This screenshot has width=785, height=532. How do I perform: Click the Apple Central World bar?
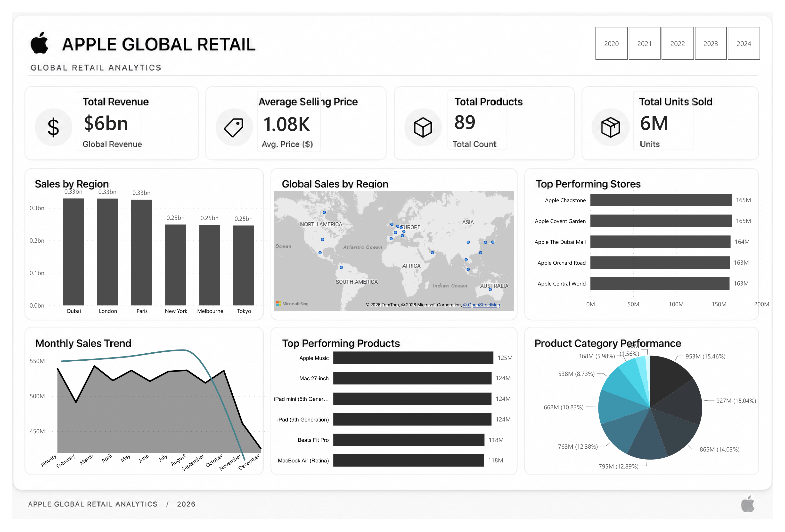660,284
